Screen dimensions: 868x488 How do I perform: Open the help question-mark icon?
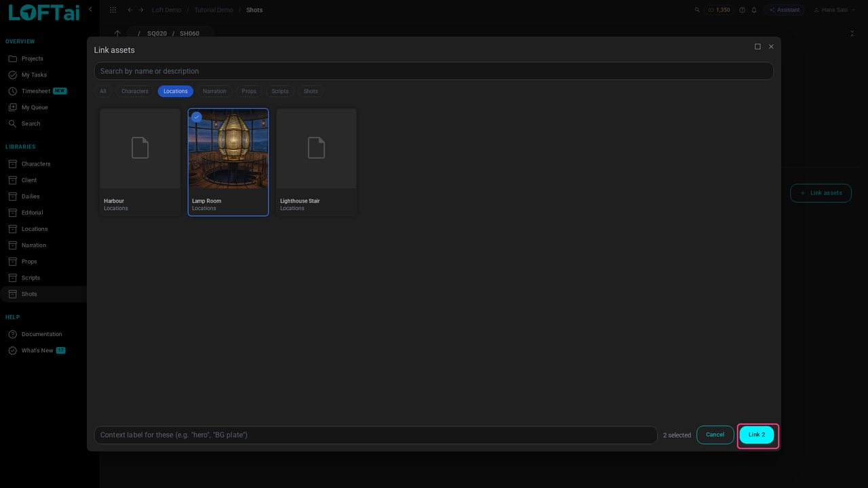pos(743,10)
